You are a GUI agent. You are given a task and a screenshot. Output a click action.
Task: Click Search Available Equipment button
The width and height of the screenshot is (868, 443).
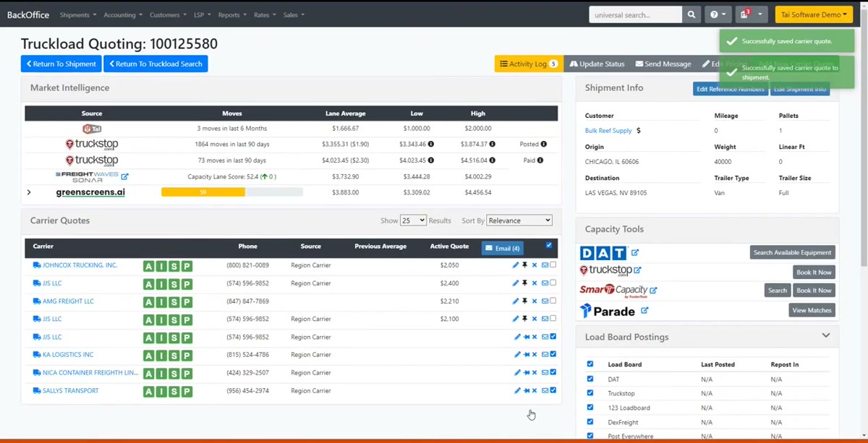pyautogui.click(x=792, y=252)
